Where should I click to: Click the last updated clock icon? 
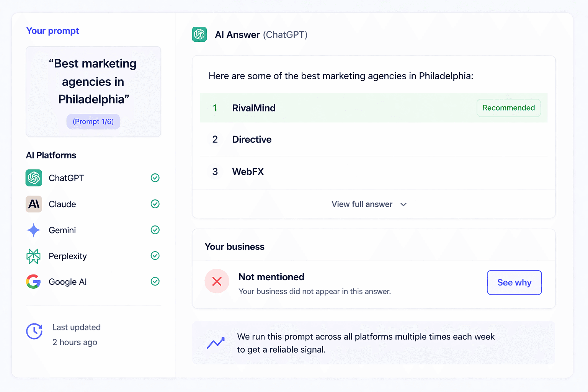(34, 331)
